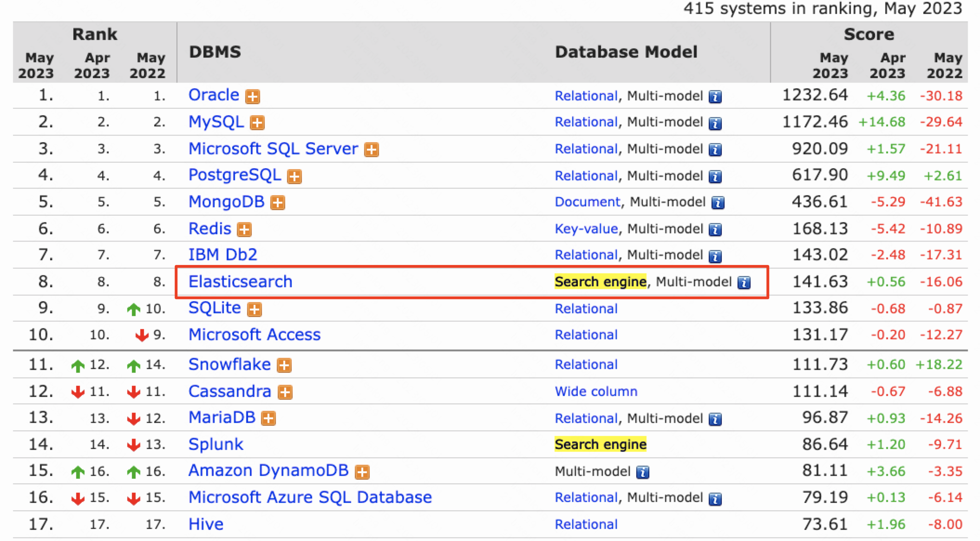Image resolution: width=980 pixels, height=541 pixels.
Task: Open the info icon in Amazon DynamoDB row
Action: 643,472
